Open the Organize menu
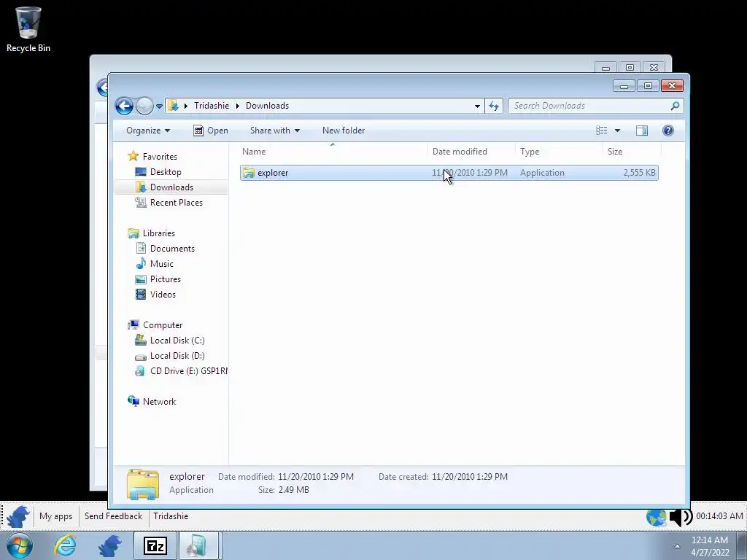 point(148,131)
